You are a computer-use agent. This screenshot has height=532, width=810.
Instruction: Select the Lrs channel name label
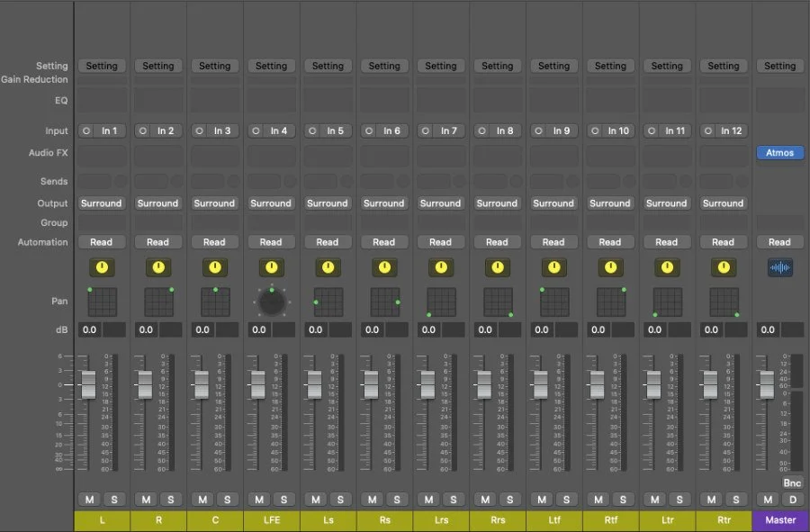441,520
